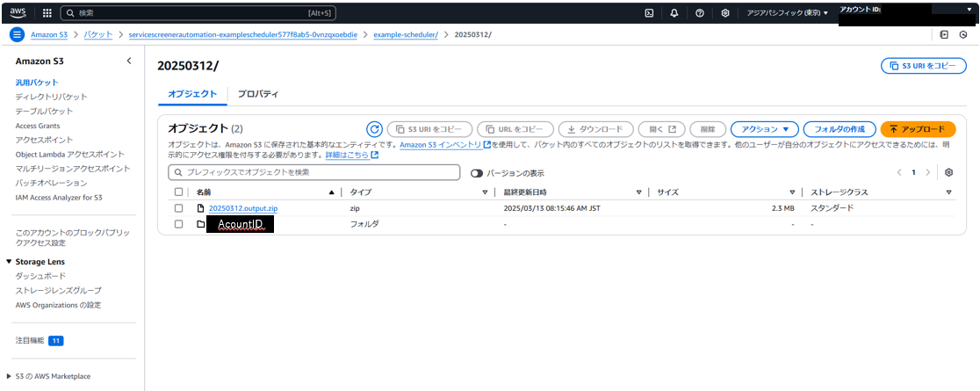This screenshot has height=391, width=980.
Task: Open table preferences gear icon
Action: click(948, 173)
